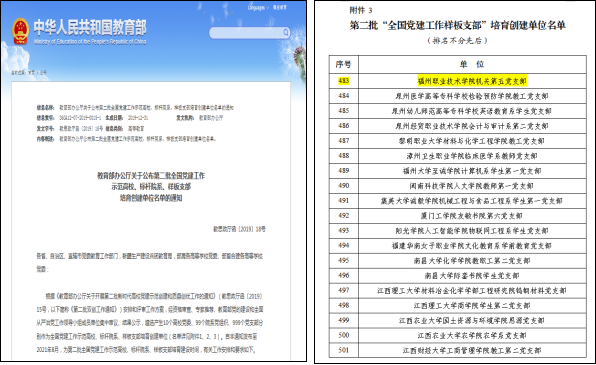Click the 公开 breadcrumb link
Screen dimensions: 596x365
click(x=43, y=72)
